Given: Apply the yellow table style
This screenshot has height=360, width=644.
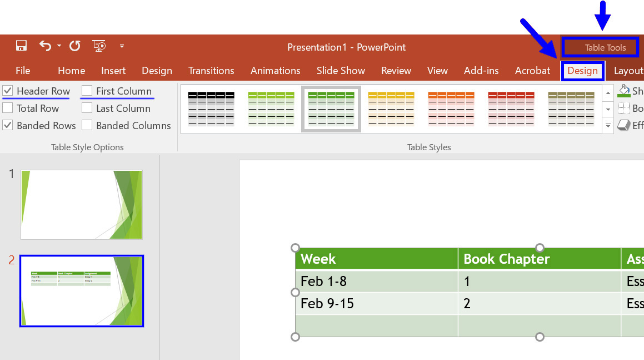Looking at the screenshot, I should pyautogui.click(x=391, y=108).
